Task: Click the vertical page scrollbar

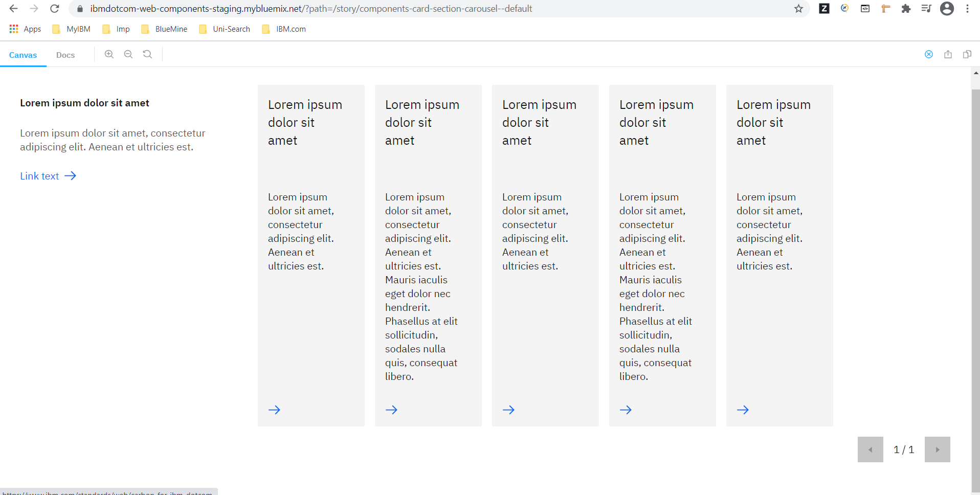Action: 975,291
